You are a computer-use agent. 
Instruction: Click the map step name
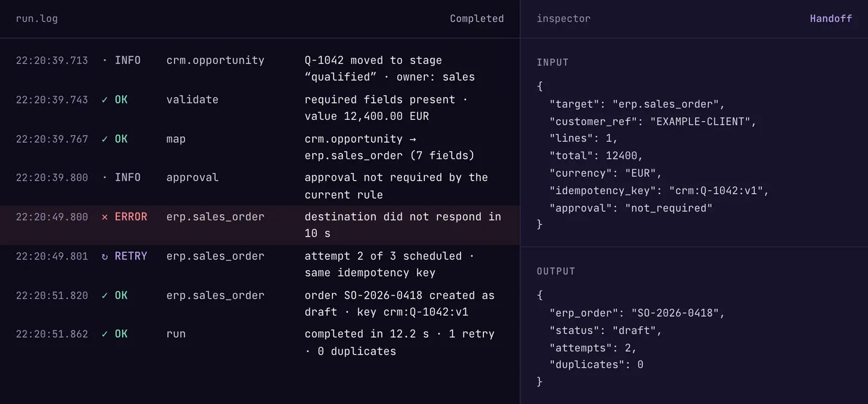click(176, 139)
